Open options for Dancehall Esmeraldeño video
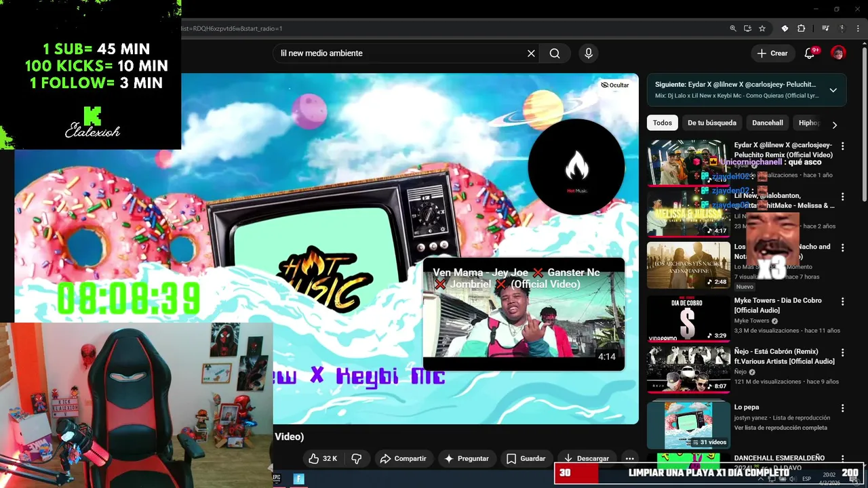This screenshot has height=488, width=868. (x=843, y=460)
